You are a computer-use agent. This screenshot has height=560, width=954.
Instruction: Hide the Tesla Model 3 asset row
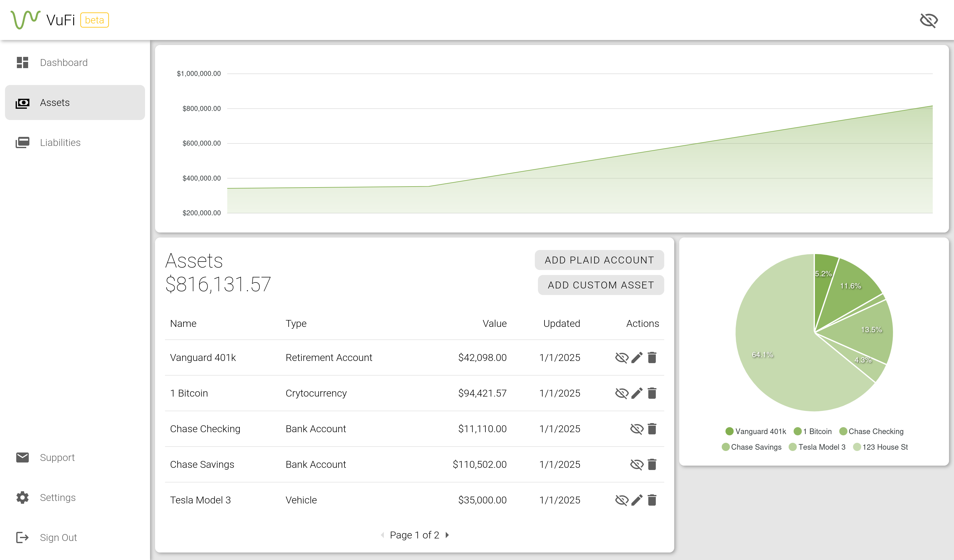(x=622, y=500)
